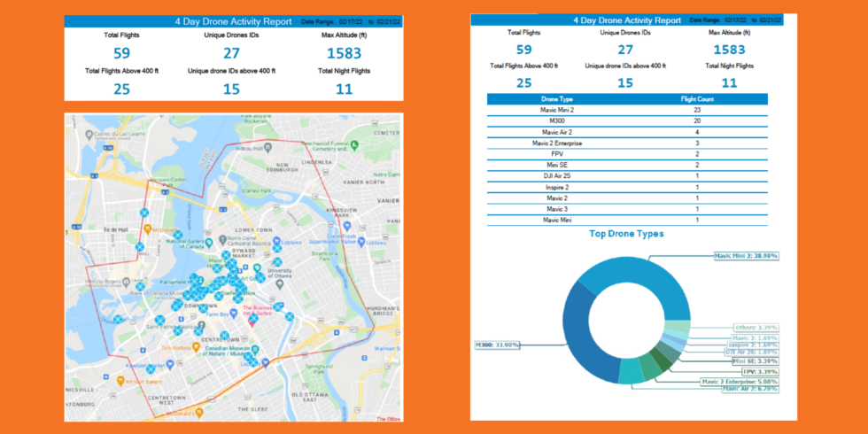Click the 'Mavic Air 2' table row name
The width and height of the screenshot is (868, 434).
point(557,132)
